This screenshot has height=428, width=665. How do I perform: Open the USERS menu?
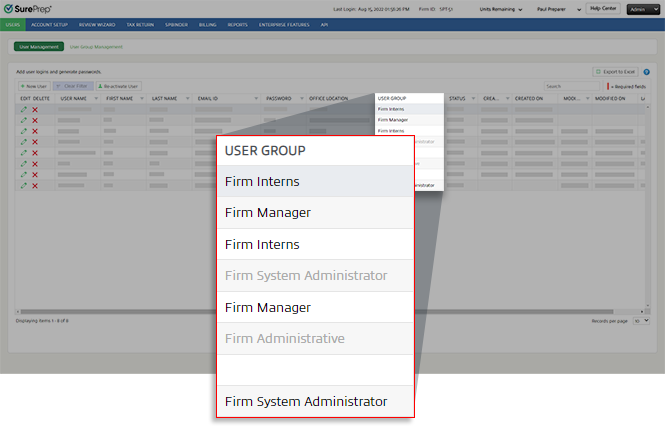click(x=13, y=25)
